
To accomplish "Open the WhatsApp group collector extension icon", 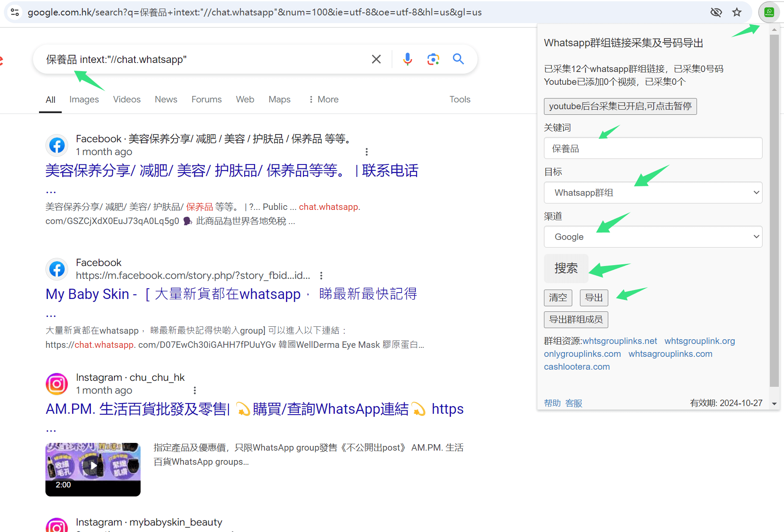I will click(769, 12).
